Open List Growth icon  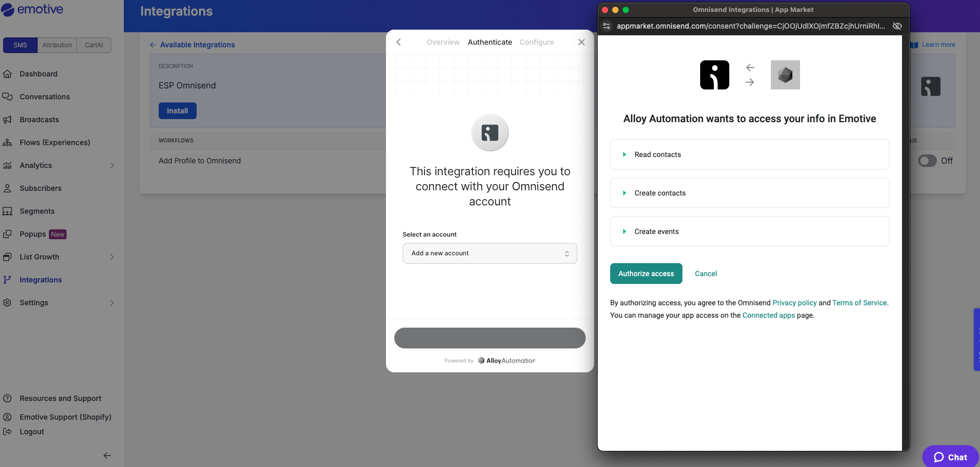click(x=7, y=257)
